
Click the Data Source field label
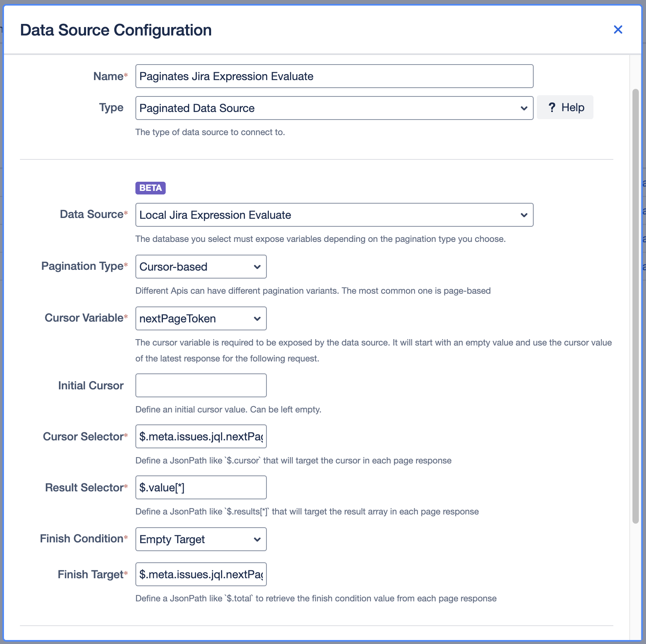pyautogui.click(x=91, y=214)
